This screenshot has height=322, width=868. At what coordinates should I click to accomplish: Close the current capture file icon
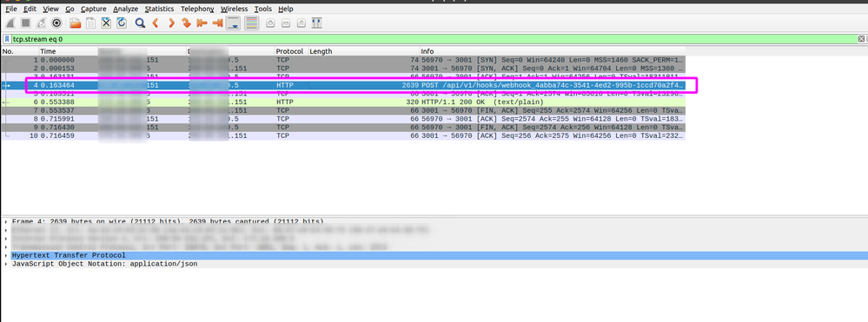106,23
